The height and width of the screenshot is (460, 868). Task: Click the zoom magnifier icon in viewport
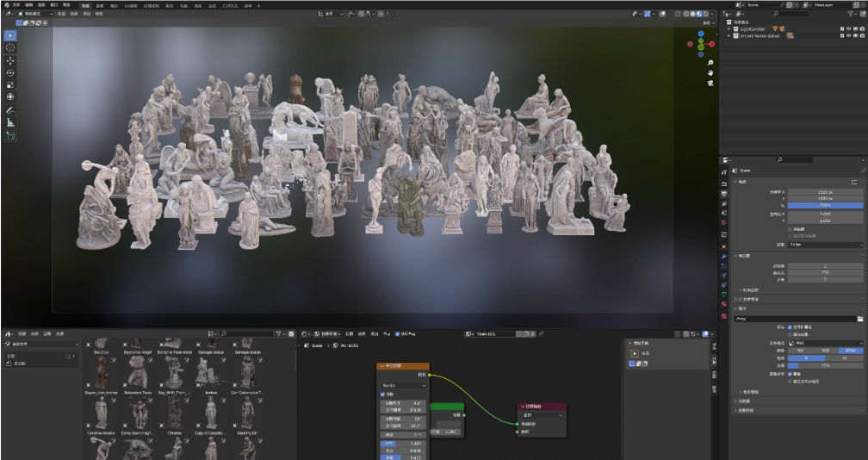click(710, 64)
